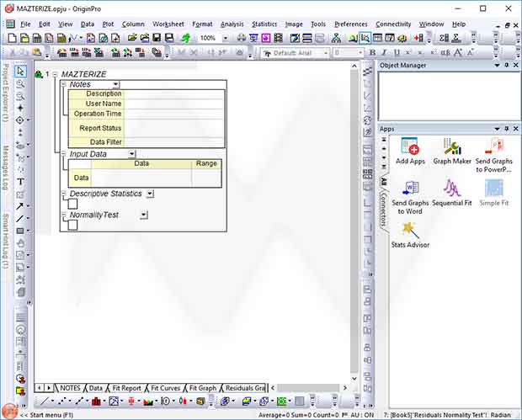Screen dimensions: 522x420
Task: Toggle Underline text formatting
Action: pyautogui.click(x=397, y=52)
